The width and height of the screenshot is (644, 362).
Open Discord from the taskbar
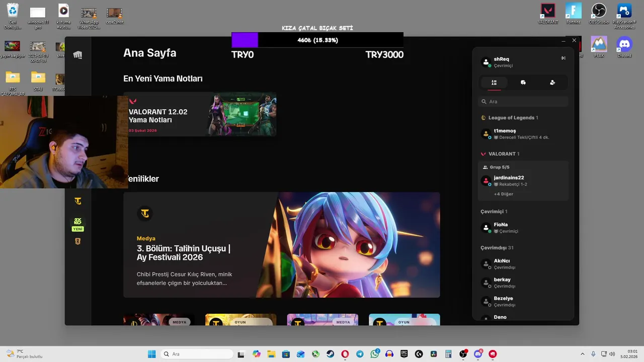click(x=478, y=354)
